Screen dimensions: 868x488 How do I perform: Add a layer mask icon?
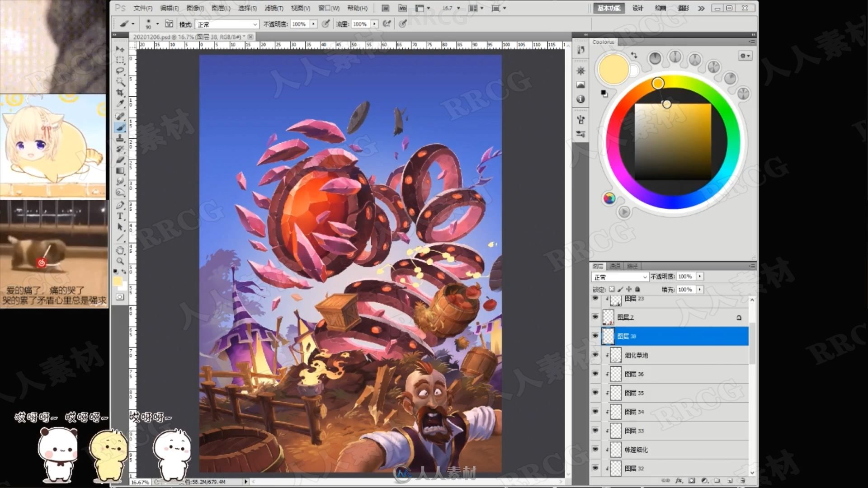pos(692,481)
